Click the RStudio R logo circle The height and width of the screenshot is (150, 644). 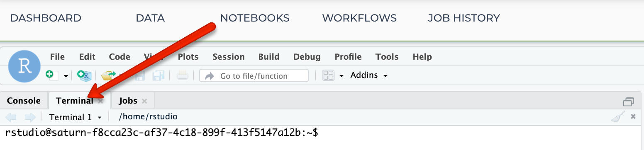24,67
